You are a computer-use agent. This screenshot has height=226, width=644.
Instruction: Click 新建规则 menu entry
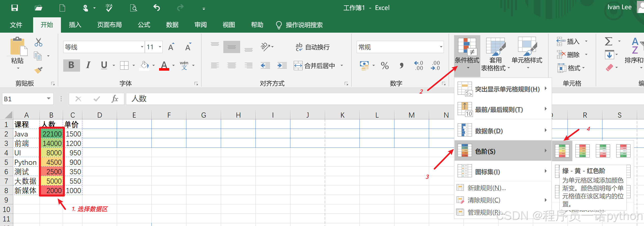pos(503,188)
